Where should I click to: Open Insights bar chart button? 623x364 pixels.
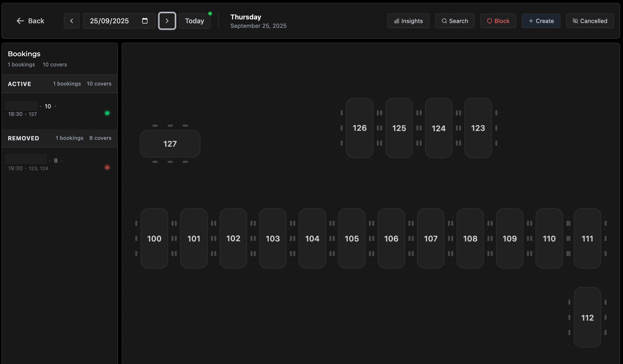[x=408, y=21]
